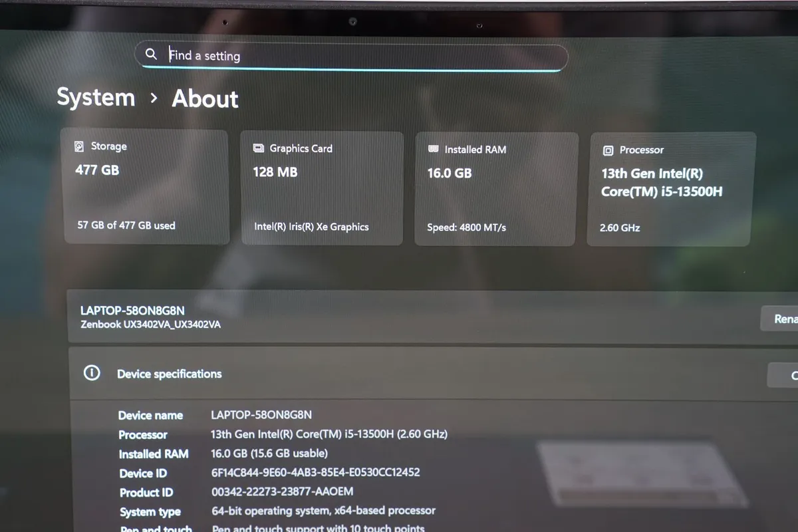798x532 pixels.
Task: Select Device ID value 6F14C844-9E60
Action: [x=316, y=473]
